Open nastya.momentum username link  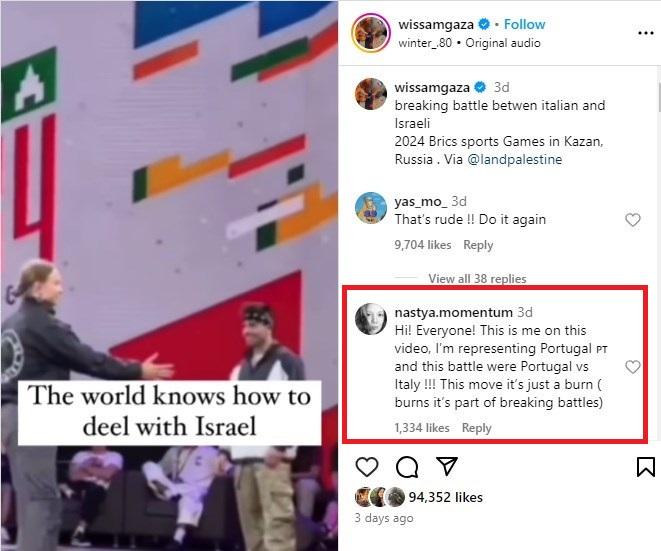click(x=454, y=312)
